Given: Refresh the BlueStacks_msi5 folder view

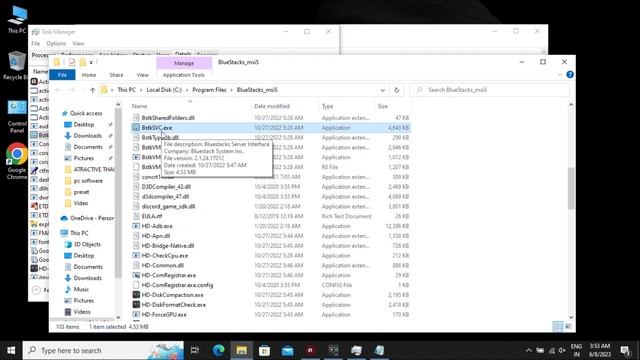Looking at the screenshot, I should tap(396, 90).
